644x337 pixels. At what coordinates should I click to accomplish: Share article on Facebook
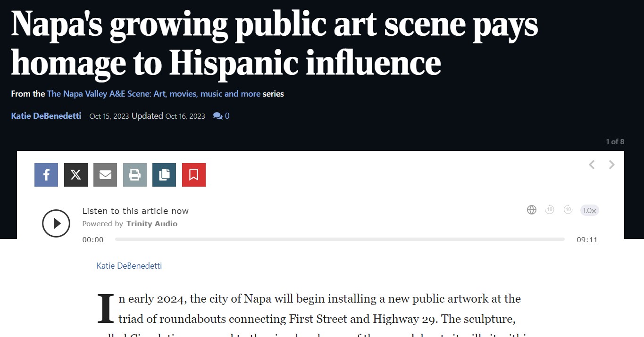pos(46,175)
